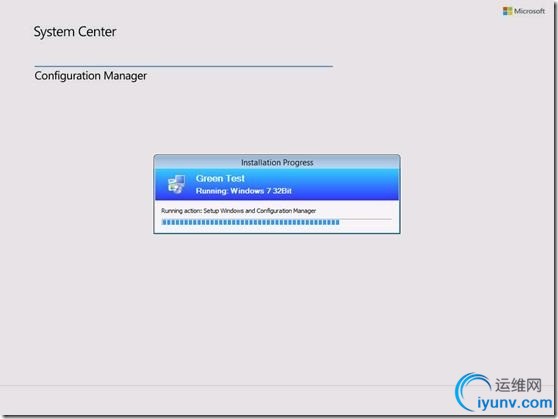Click the computer setup icon in progress dialog
The height and width of the screenshot is (419, 558).
(x=177, y=184)
